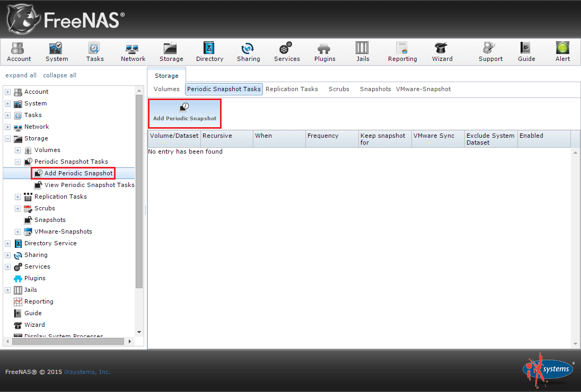Click the Add Periodic Snapshot button
Image resolution: width=581 pixels, height=392 pixels.
184,113
